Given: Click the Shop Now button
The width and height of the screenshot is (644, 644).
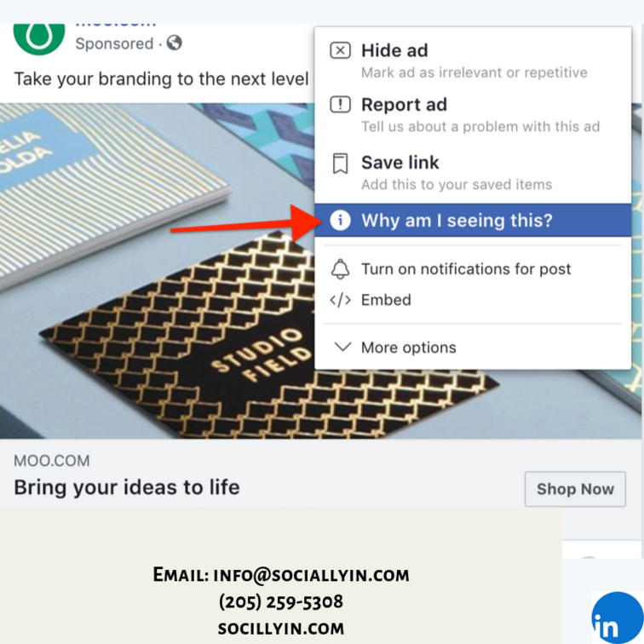Looking at the screenshot, I should pos(575,489).
